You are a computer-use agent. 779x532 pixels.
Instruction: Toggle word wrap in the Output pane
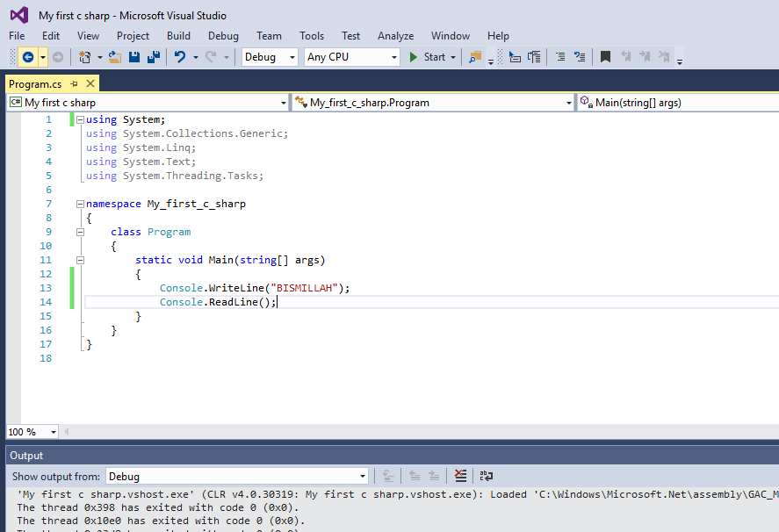pyautogui.click(x=486, y=475)
